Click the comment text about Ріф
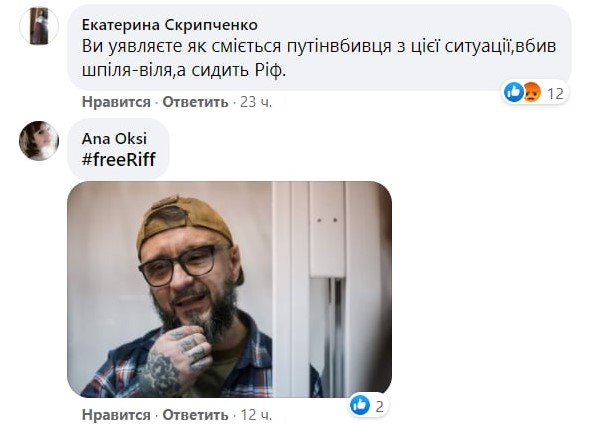Image resolution: width=615 pixels, height=424 pixels. click(x=318, y=58)
